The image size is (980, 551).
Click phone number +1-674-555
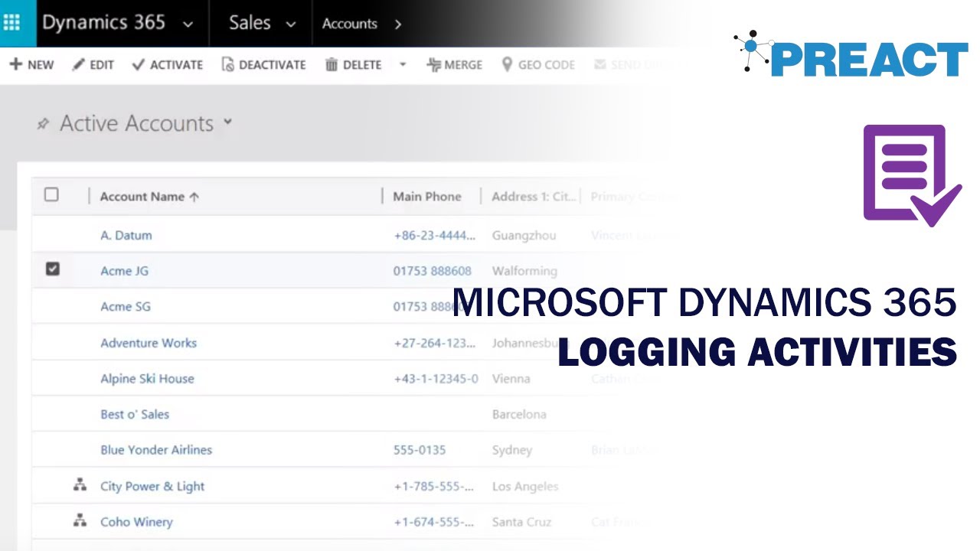point(434,522)
